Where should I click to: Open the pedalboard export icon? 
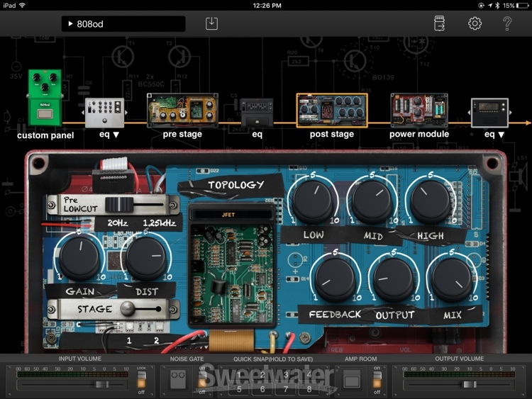[439, 23]
